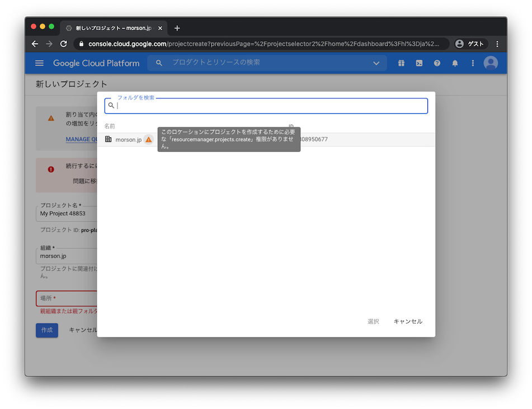The image size is (532, 409).
Task: Click the 作成 create button
Action: (x=46, y=330)
